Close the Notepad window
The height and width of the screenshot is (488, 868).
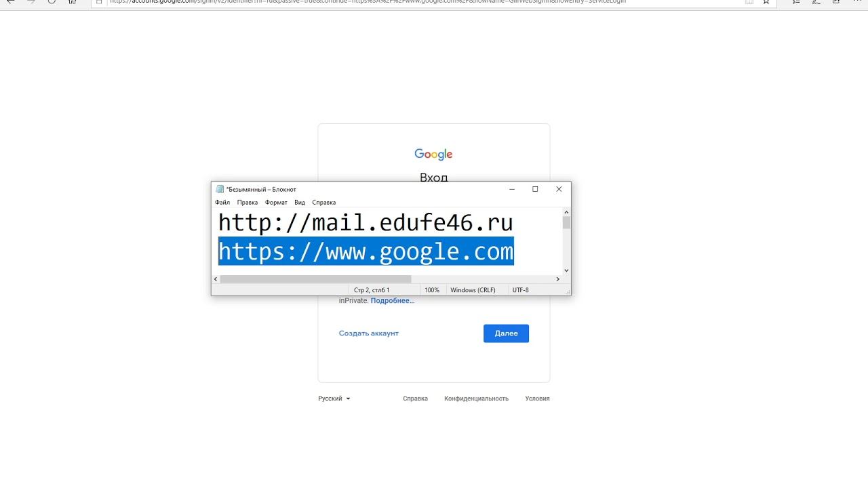click(559, 189)
